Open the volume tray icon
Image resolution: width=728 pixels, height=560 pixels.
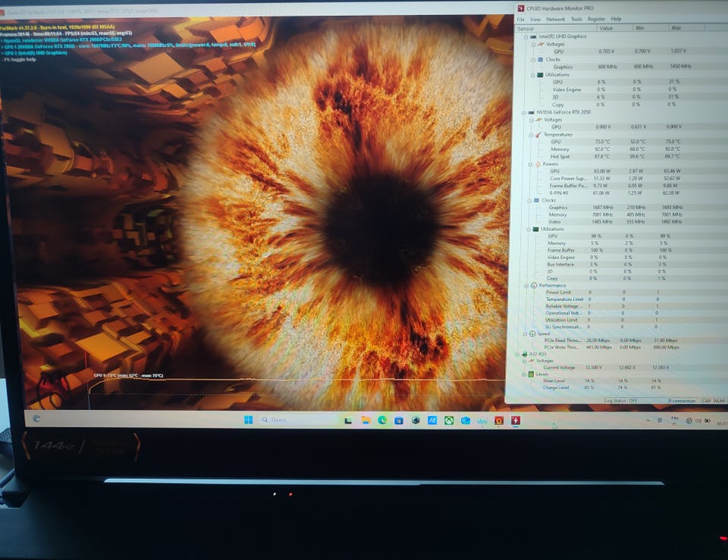698,421
